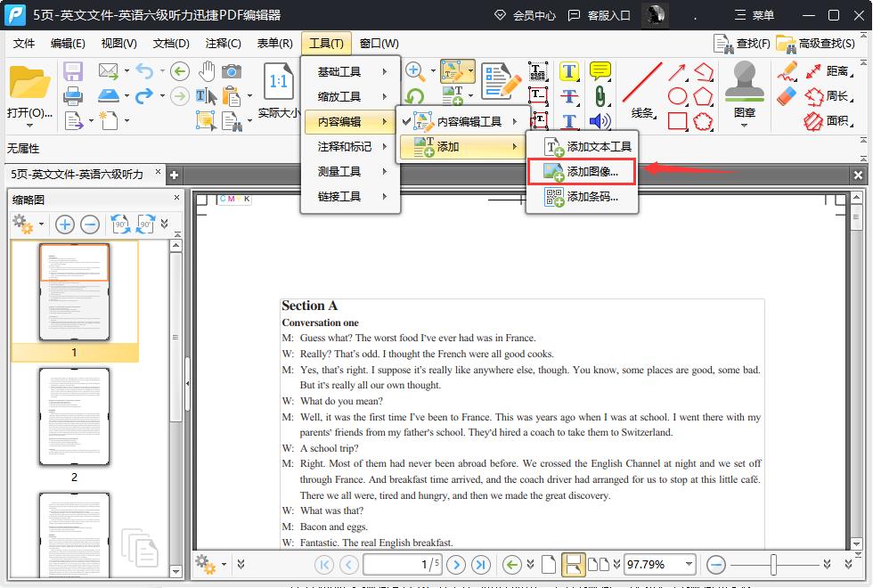Screen dimensions: 873x588
Task: Select the hand pan tool in toolbar
Action: coord(207,70)
